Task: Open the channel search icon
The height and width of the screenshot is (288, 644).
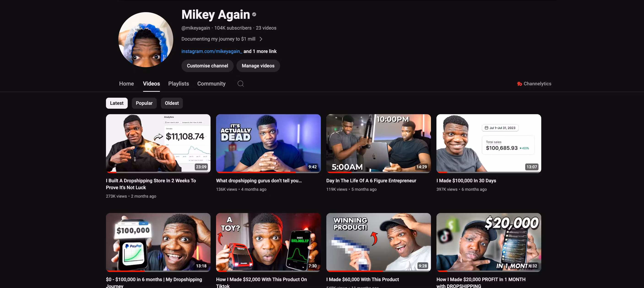Action: coord(240,84)
